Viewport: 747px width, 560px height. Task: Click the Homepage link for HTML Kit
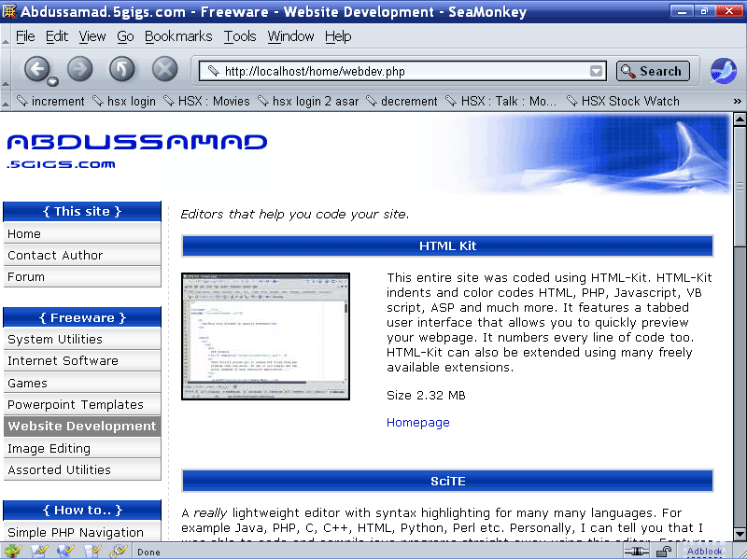(x=417, y=423)
